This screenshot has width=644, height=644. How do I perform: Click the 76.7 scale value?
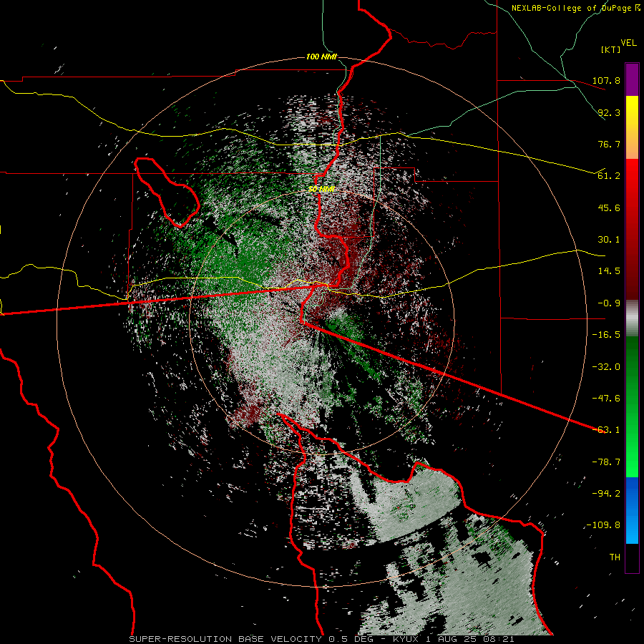[x=609, y=144]
